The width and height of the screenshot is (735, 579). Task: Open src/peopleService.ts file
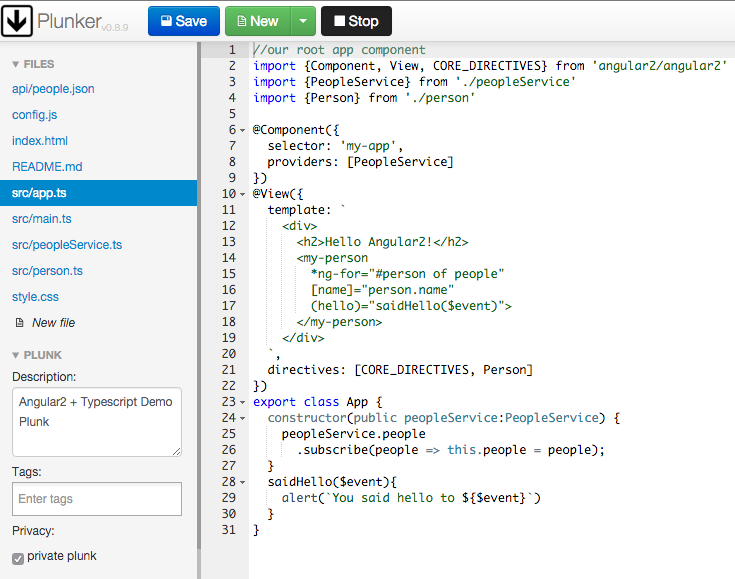67,245
